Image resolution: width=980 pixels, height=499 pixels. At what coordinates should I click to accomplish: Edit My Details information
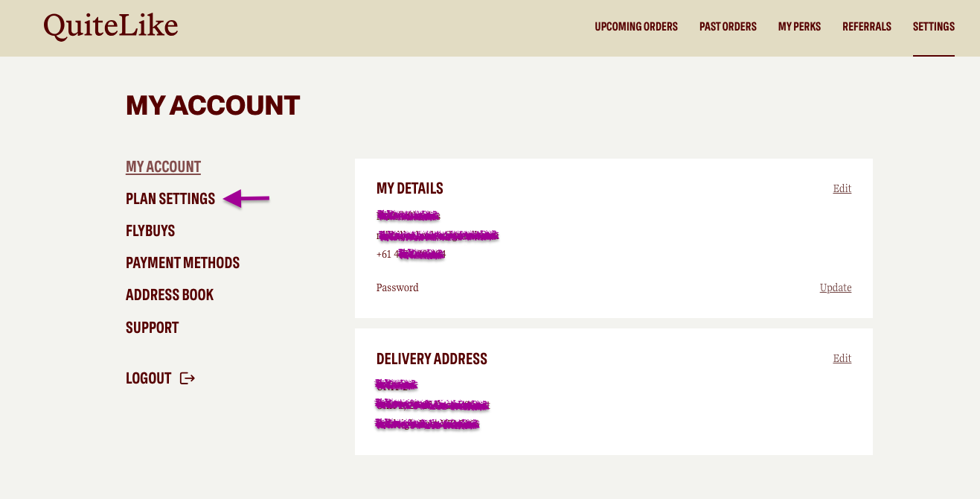point(842,188)
